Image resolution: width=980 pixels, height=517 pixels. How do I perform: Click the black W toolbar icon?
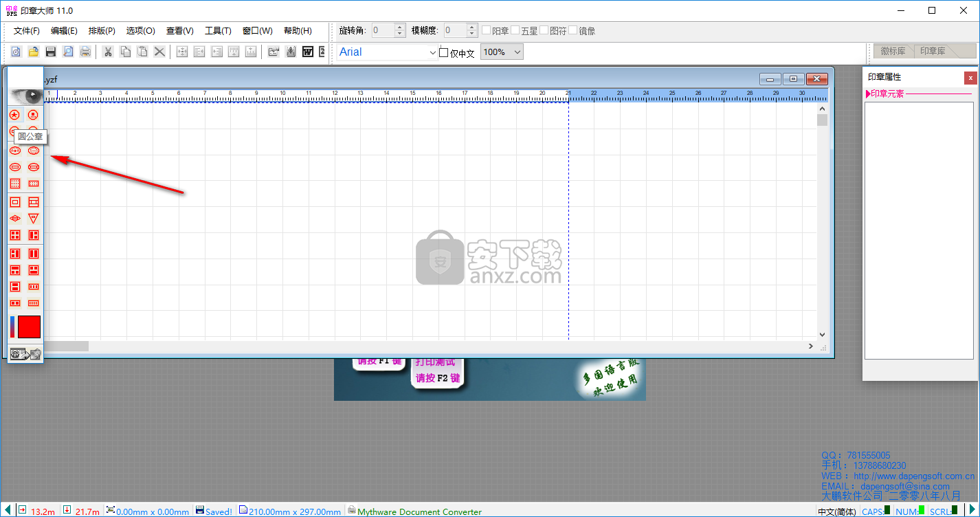(308, 52)
